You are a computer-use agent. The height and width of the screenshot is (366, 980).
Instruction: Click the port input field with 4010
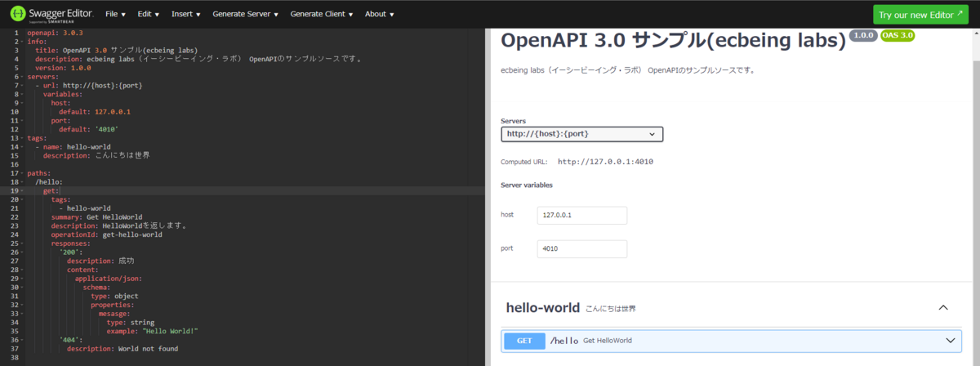pyautogui.click(x=582, y=248)
